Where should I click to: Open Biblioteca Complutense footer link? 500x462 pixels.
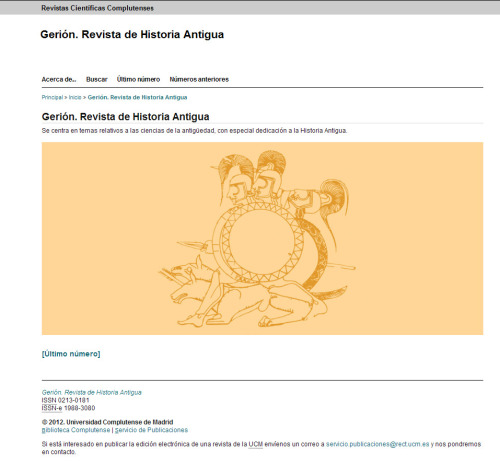tap(76, 430)
